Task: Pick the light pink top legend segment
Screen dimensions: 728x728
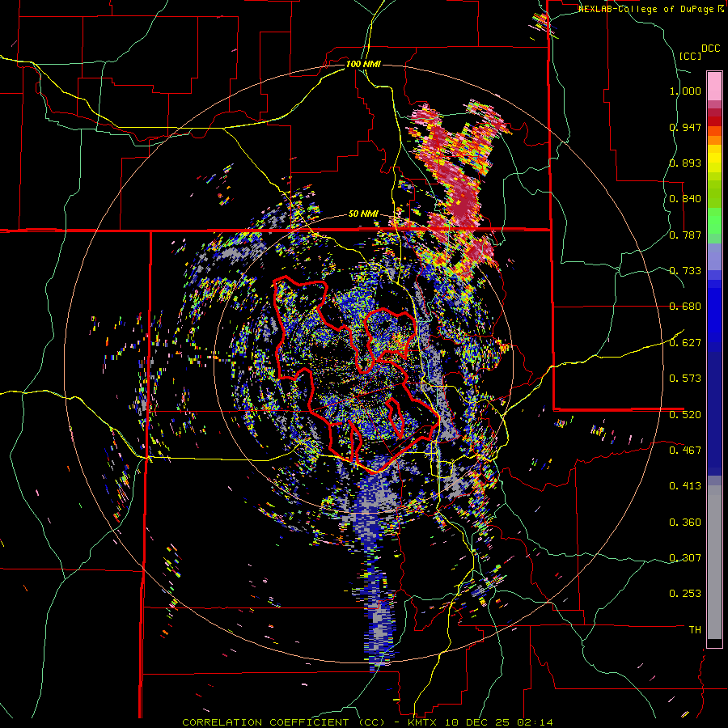Action: coord(714,86)
